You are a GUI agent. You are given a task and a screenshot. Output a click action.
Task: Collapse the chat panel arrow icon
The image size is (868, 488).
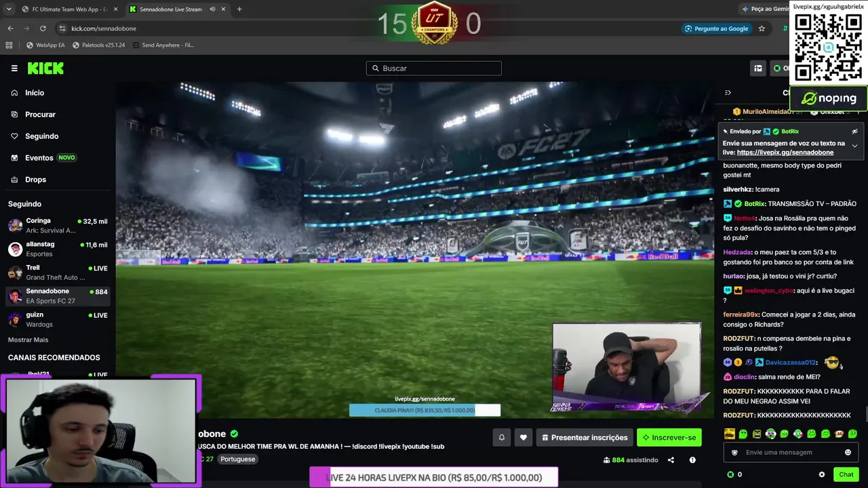click(x=728, y=93)
